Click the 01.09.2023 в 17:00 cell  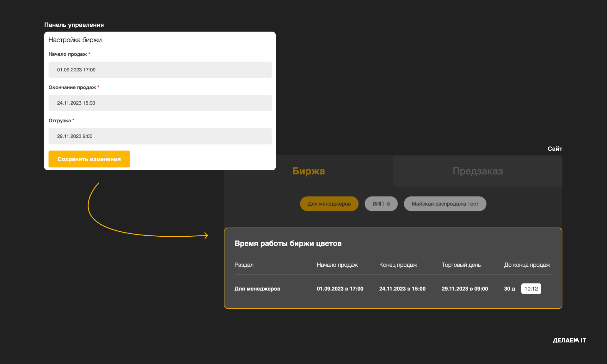click(x=340, y=289)
